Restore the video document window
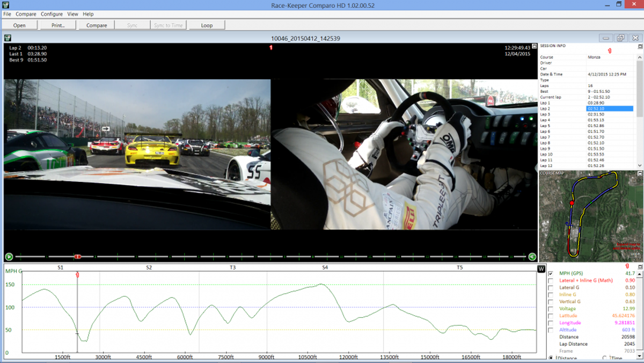This screenshot has height=363, width=644. pyautogui.click(x=620, y=38)
